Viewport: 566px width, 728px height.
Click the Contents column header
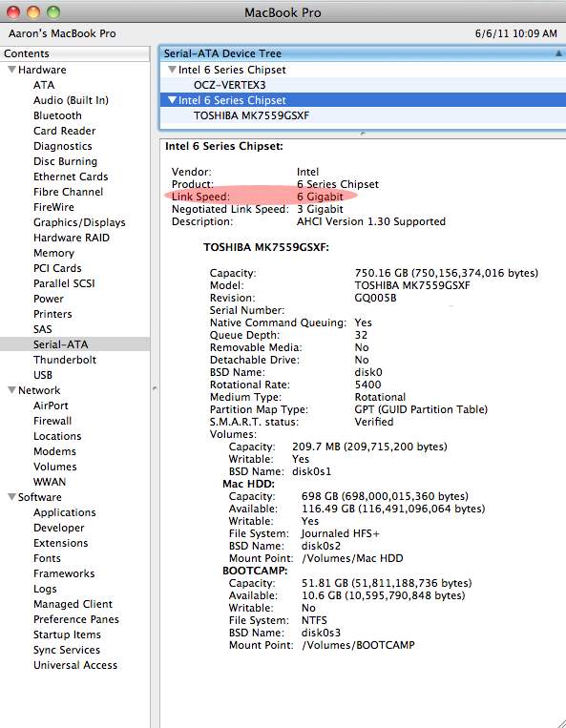pyautogui.click(x=74, y=53)
